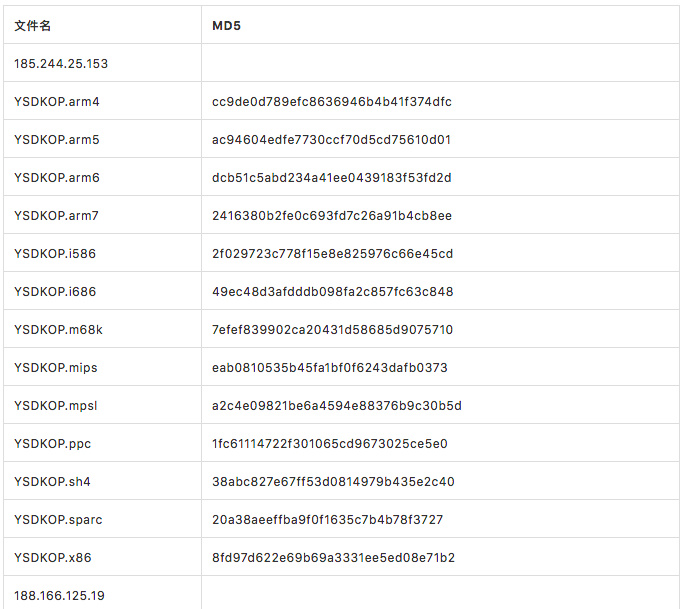Select hash a2c4e09821be6a4594e88376b9c30b5d

tap(337, 406)
